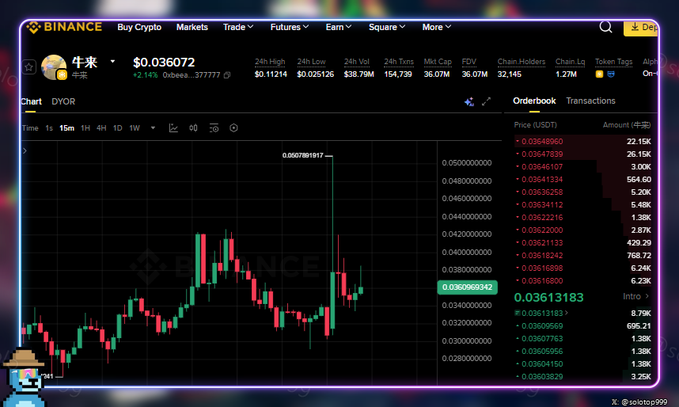The height and width of the screenshot is (407, 679).
Task: Open chart indicator settings icon
Action: pos(214,128)
